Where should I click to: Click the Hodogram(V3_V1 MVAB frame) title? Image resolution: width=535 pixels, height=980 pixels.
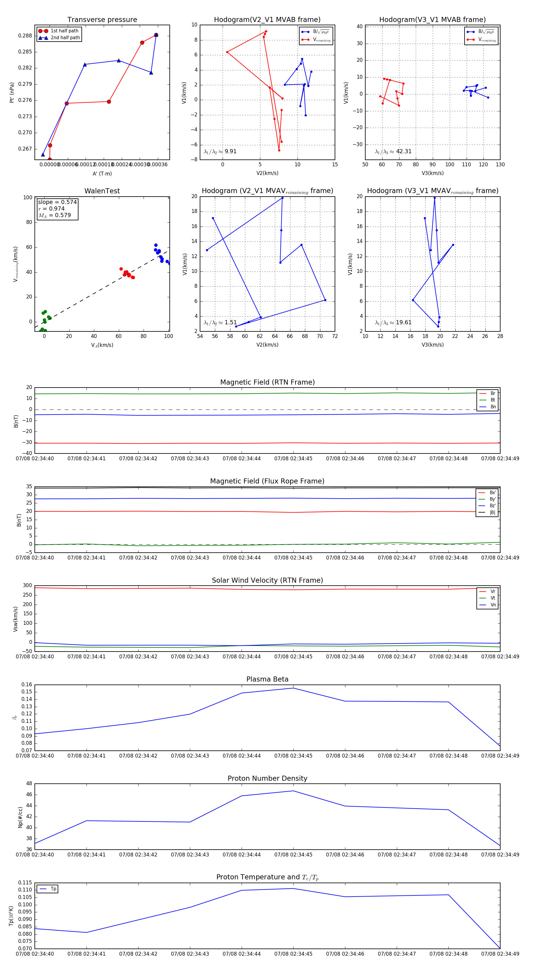[432, 20]
